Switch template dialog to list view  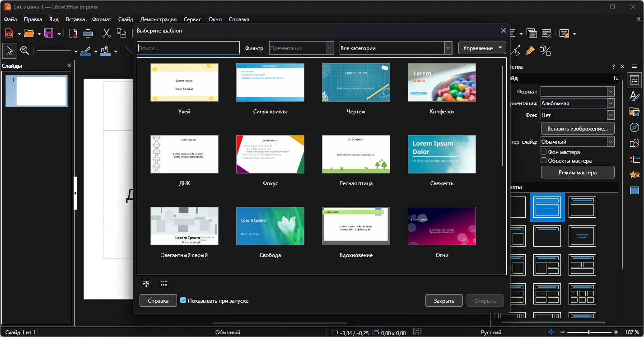tap(164, 284)
